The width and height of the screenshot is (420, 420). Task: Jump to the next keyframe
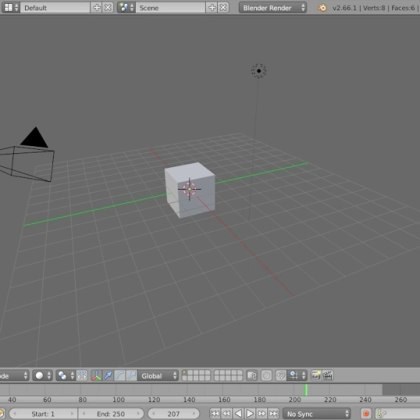click(x=262, y=414)
